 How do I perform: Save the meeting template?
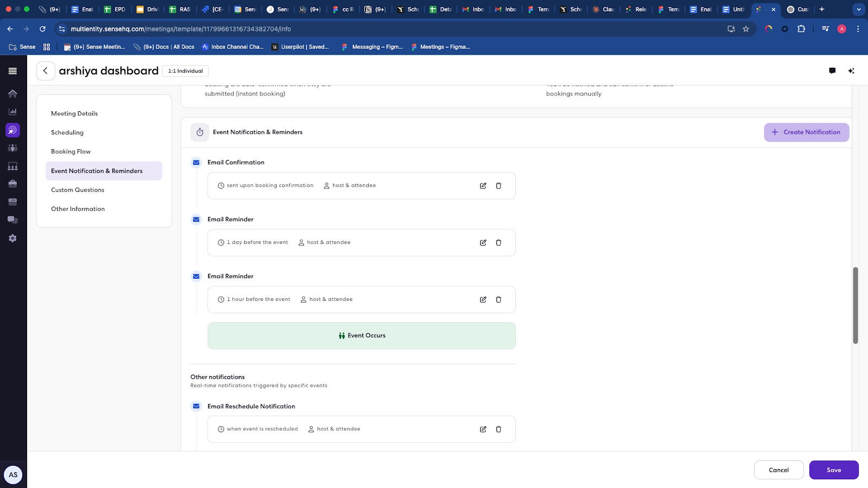coord(834,470)
